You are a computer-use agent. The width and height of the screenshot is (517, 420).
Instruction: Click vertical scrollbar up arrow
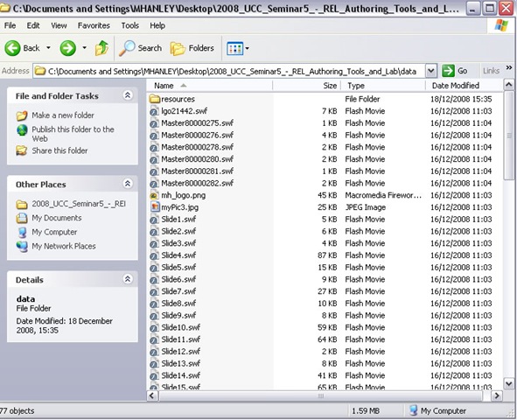pos(509,85)
